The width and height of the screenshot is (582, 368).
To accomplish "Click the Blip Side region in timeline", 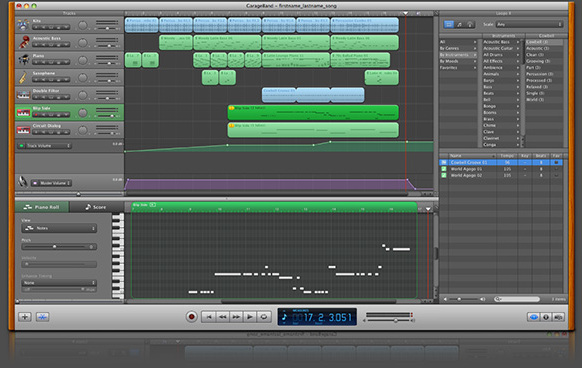I will click(x=313, y=113).
